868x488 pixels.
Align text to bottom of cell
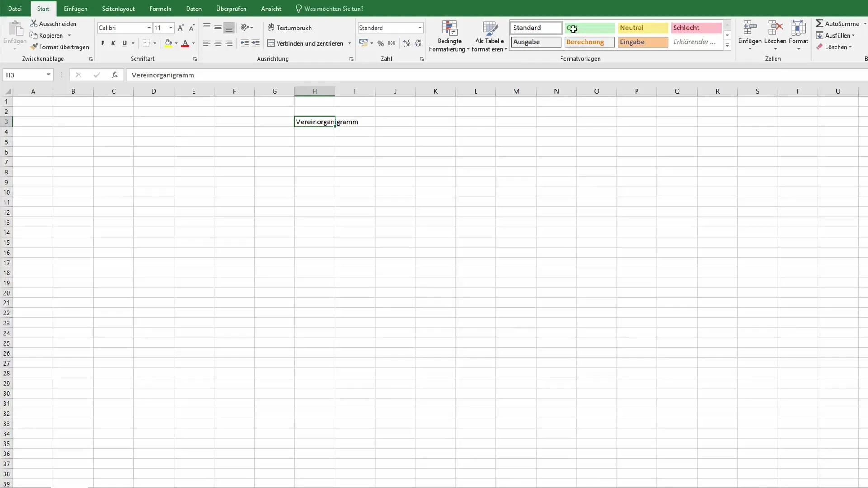click(229, 28)
